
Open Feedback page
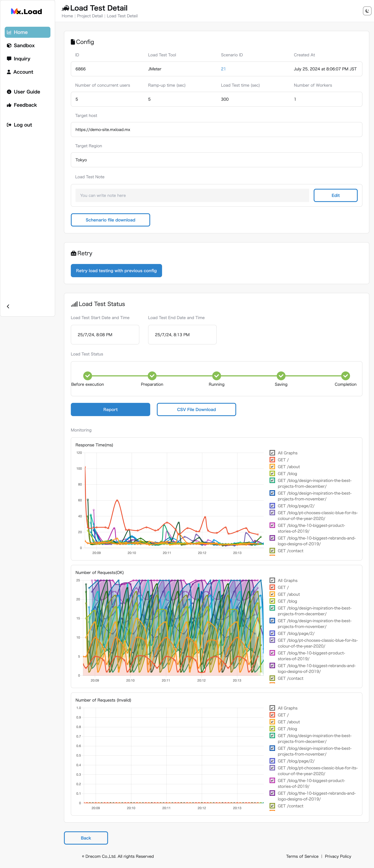[25, 105]
